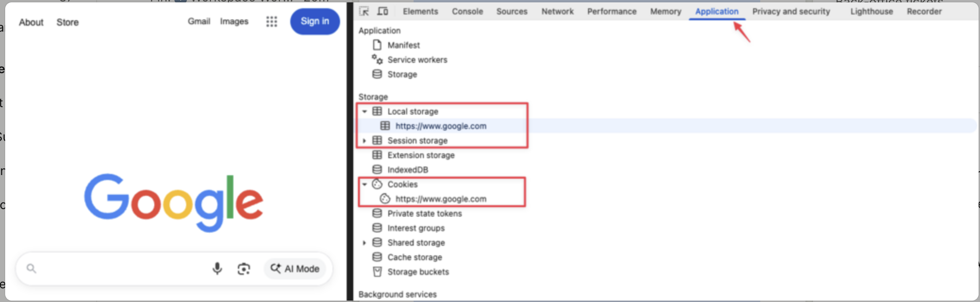The height and width of the screenshot is (302, 980).
Task: Click the magnifier icon in the search box
Action: 31,268
